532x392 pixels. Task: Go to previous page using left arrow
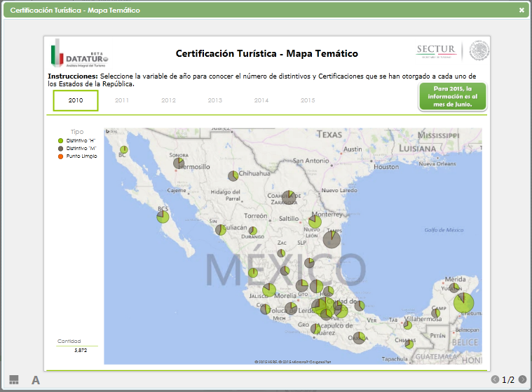496,379
